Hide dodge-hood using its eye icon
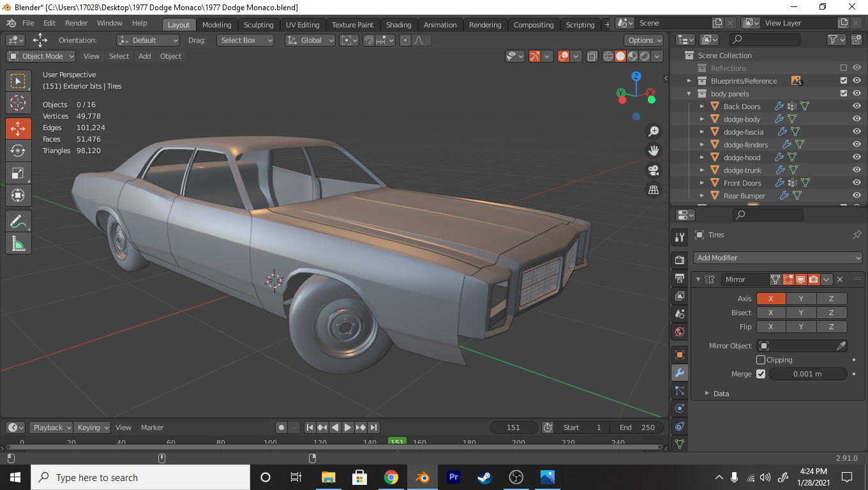 pos(857,157)
